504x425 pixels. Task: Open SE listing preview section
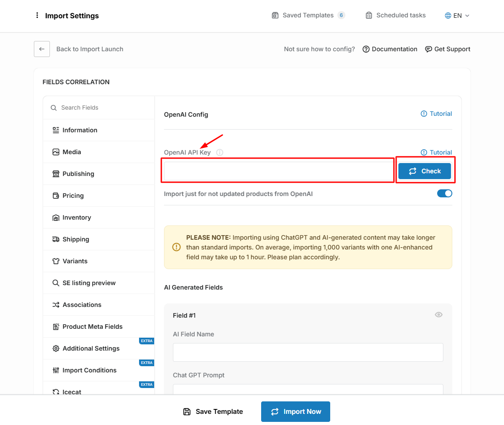click(x=98, y=283)
